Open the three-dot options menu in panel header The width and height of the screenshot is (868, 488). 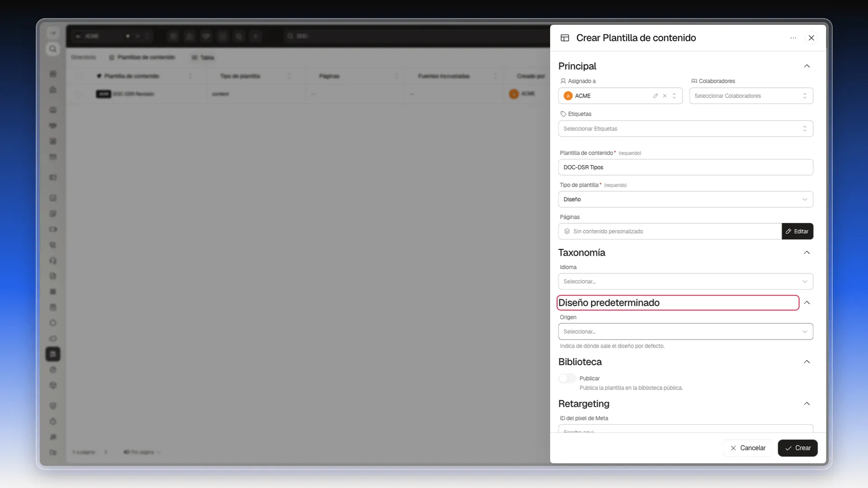(793, 38)
